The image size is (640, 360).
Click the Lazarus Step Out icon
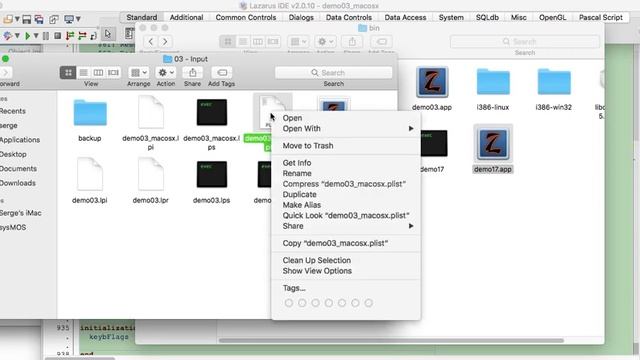tap(93, 36)
